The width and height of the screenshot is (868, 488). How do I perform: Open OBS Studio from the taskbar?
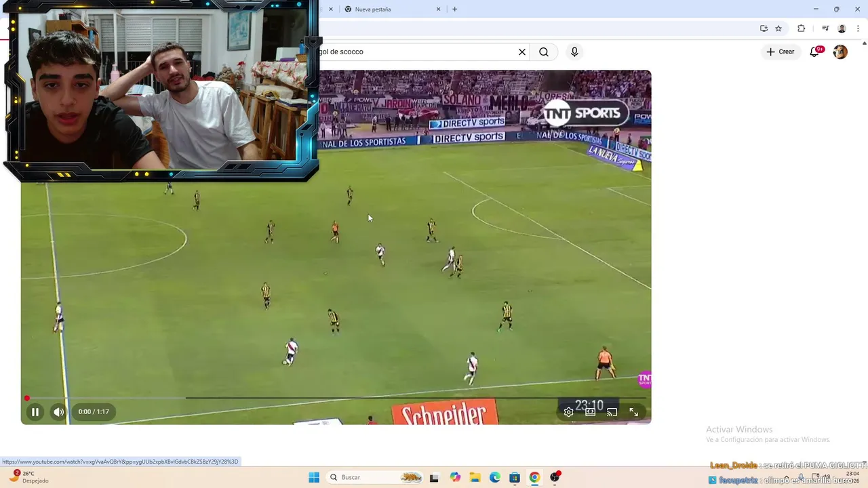(555, 477)
